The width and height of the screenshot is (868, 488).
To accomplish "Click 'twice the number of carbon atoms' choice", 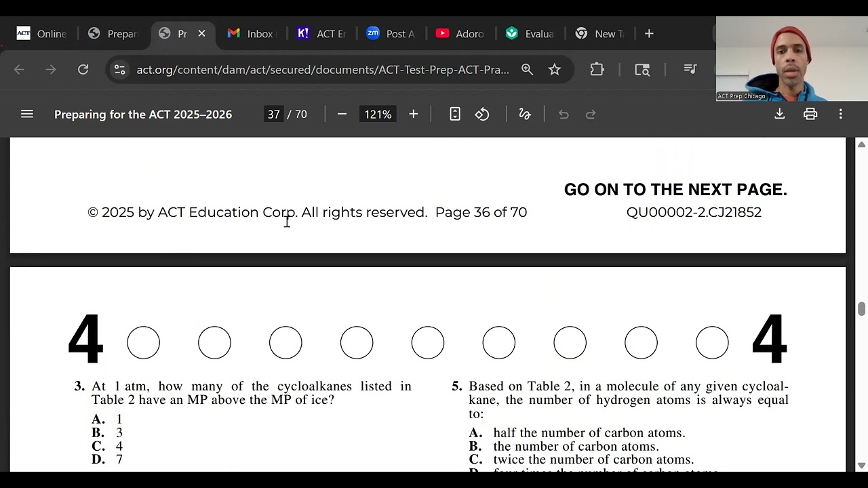I will point(581,460).
